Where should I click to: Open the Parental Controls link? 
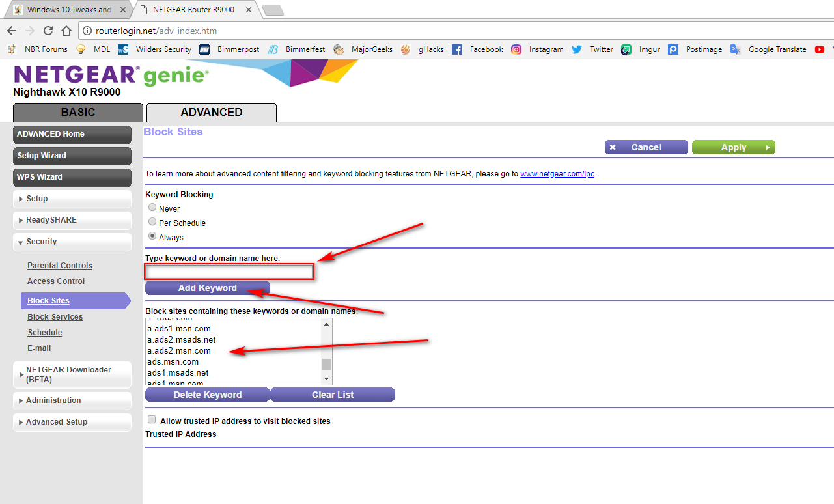coord(60,266)
